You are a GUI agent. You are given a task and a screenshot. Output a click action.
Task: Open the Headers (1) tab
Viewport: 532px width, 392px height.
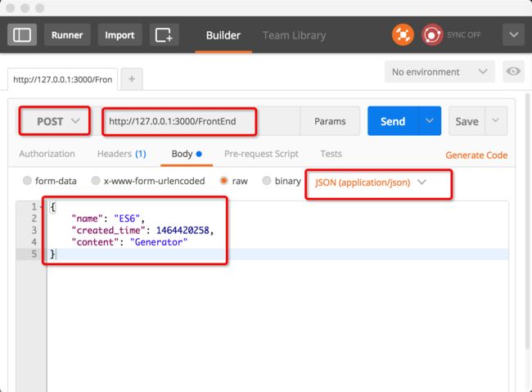(121, 154)
